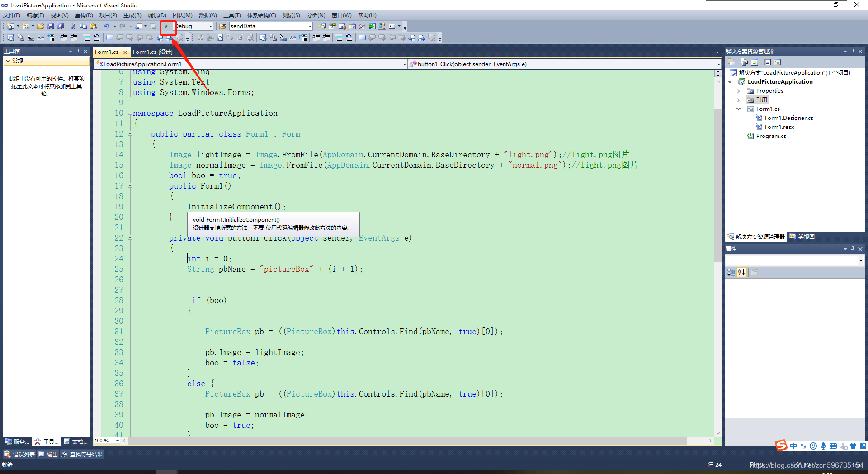This screenshot has width=868, height=474.
Task: Expand the 引用 references node
Action: [x=739, y=100]
